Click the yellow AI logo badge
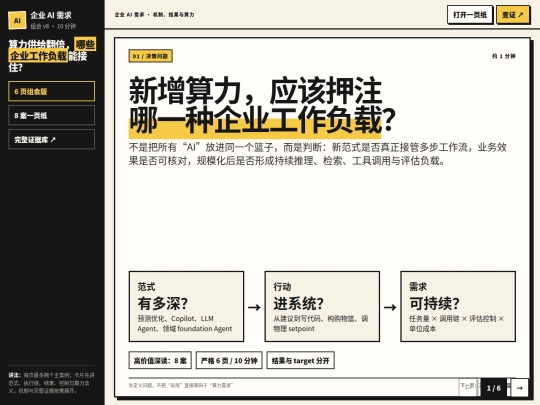Viewport: 540px width, 405px height. click(17, 20)
